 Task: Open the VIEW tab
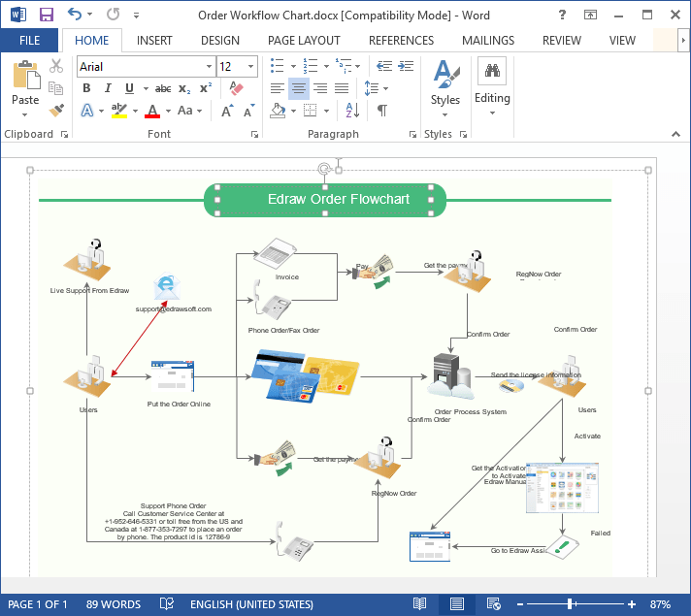[622, 41]
